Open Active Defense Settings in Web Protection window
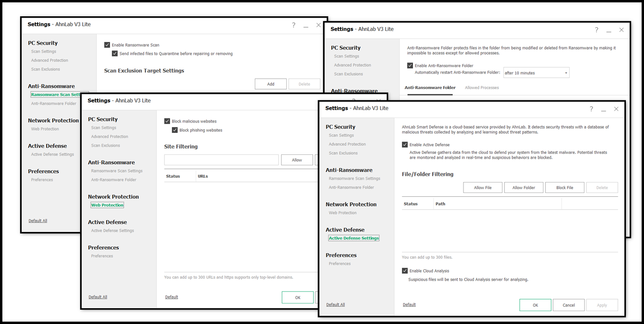This screenshot has width=644, height=324. tap(112, 231)
